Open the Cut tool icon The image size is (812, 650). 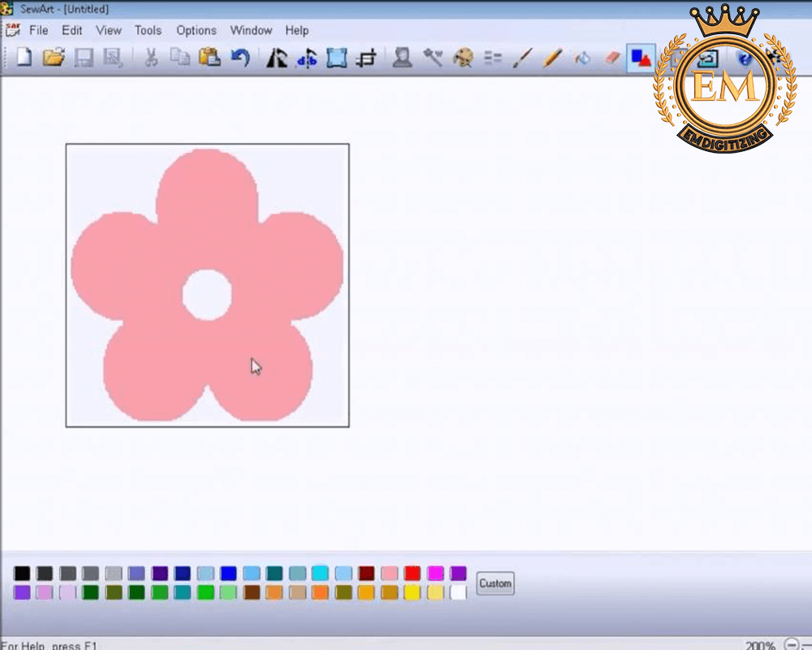tap(150, 58)
